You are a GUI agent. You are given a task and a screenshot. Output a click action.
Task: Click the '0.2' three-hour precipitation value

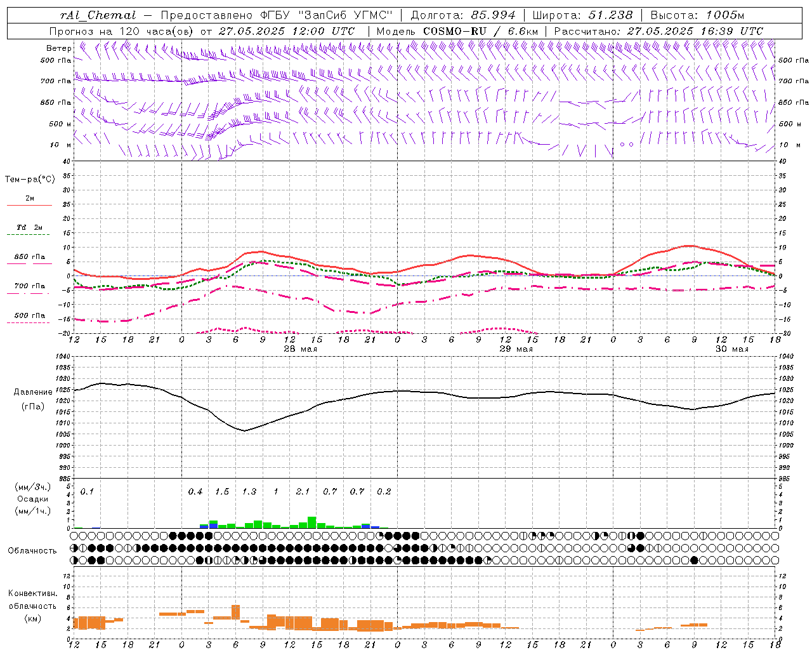click(x=384, y=492)
